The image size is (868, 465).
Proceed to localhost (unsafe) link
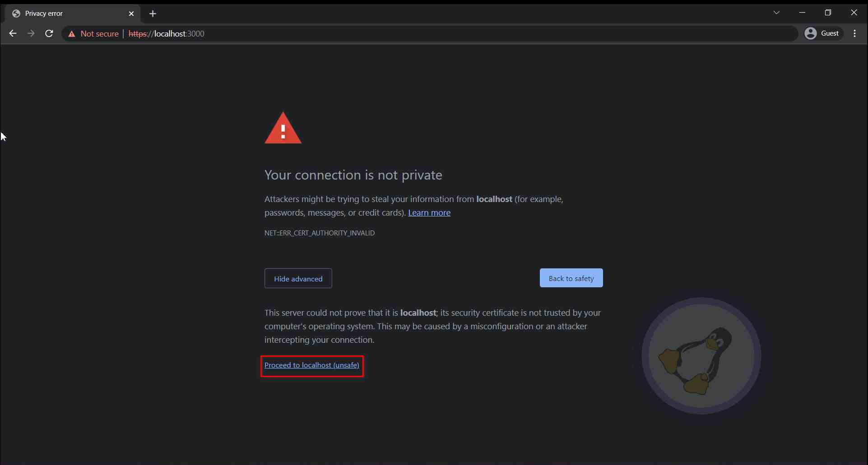(312, 365)
